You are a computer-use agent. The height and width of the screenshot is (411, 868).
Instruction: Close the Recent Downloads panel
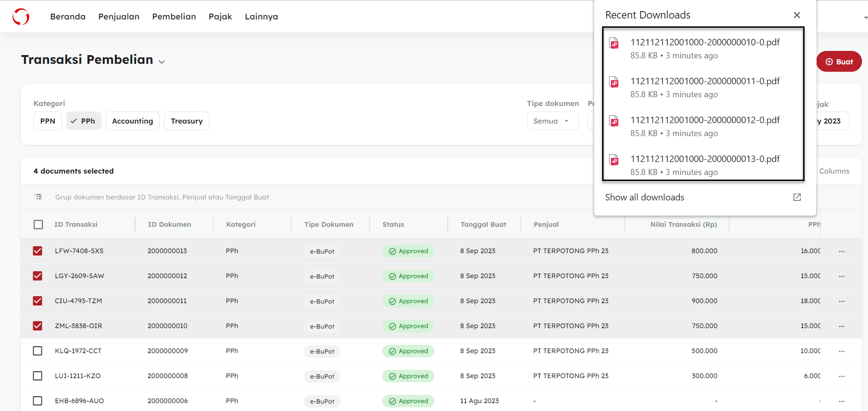797,15
